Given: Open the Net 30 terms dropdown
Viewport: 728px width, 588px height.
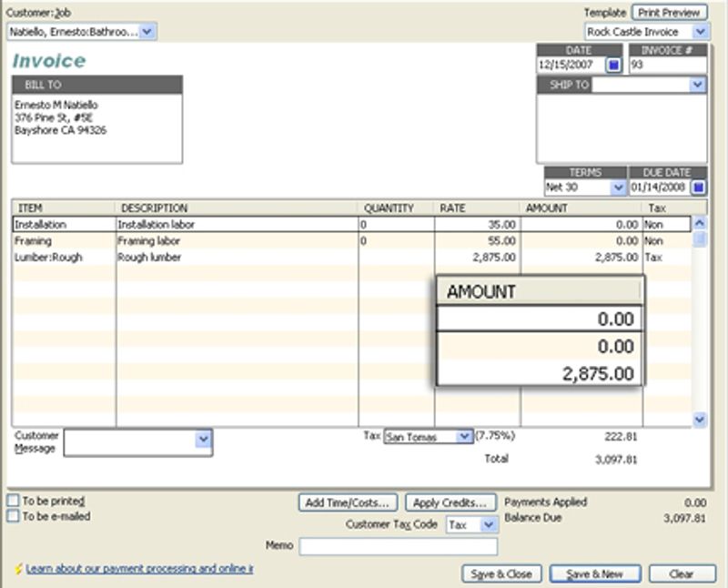Looking at the screenshot, I should coord(617,188).
